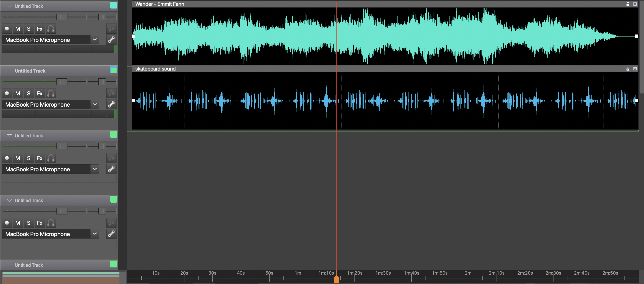Click the project overview thumbnail
Image resolution: width=644 pixels, height=284 pixels.
point(61,278)
